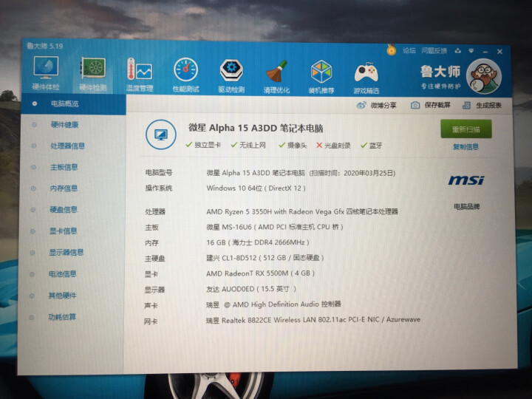Open 论坛 forum link
This screenshot has width=532, height=399.
coord(409,50)
